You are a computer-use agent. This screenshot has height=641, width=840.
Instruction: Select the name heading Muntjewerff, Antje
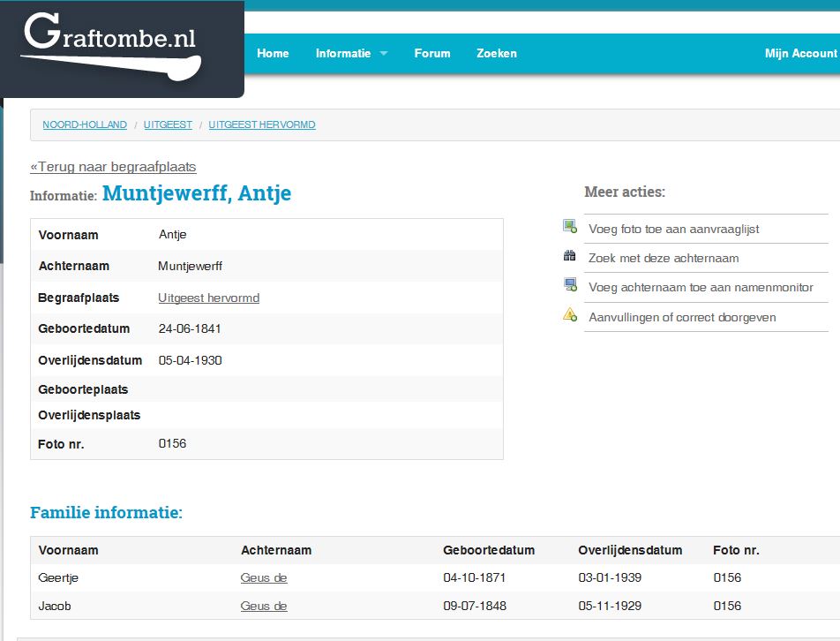[197, 193]
